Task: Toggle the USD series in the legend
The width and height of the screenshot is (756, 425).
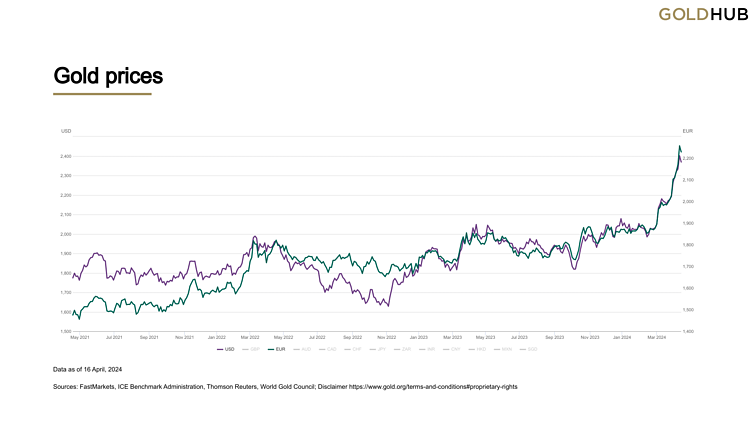Action: pos(225,349)
